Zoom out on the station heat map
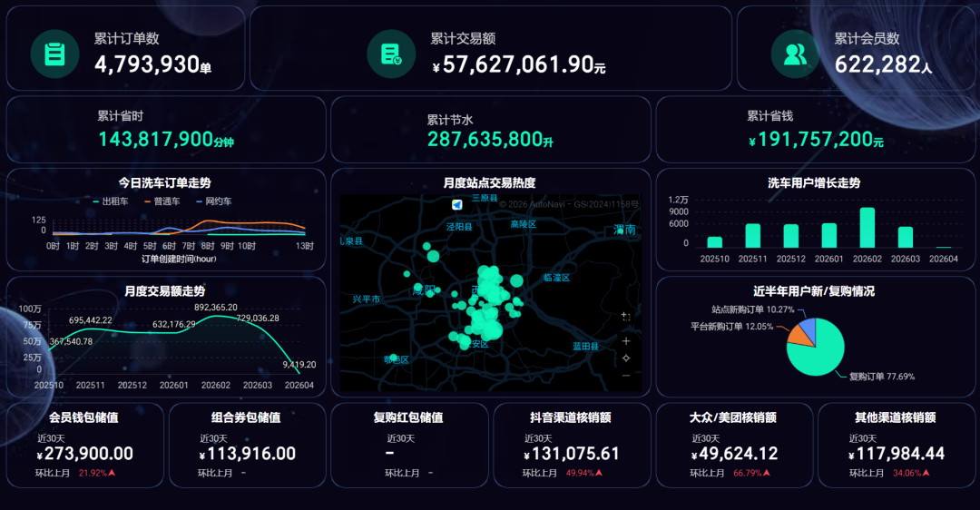980x510 pixels. [x=626, y=376]
